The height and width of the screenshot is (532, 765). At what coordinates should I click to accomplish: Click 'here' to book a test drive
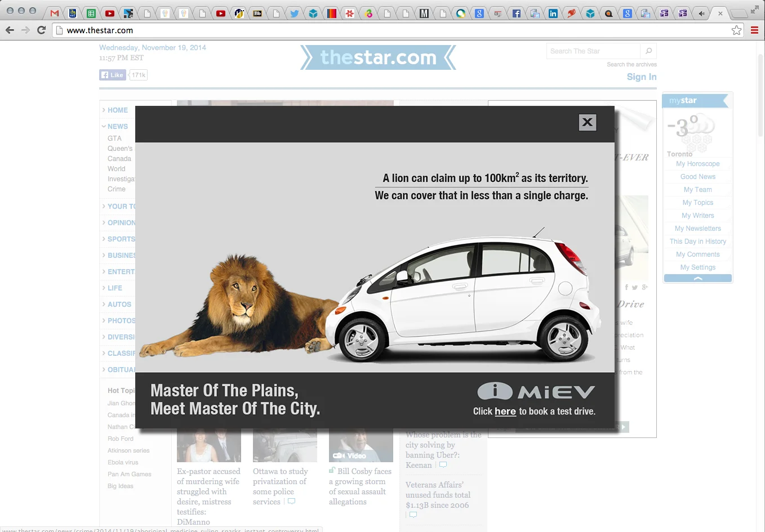(505, 412)
